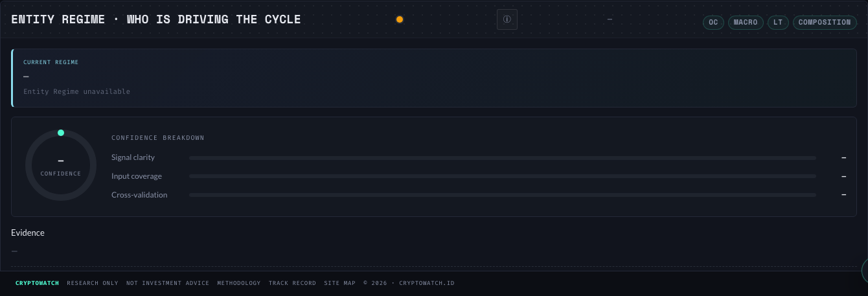
Task: Select the LT tag pill
Action: pyautogui.click(x=778, y=22)
